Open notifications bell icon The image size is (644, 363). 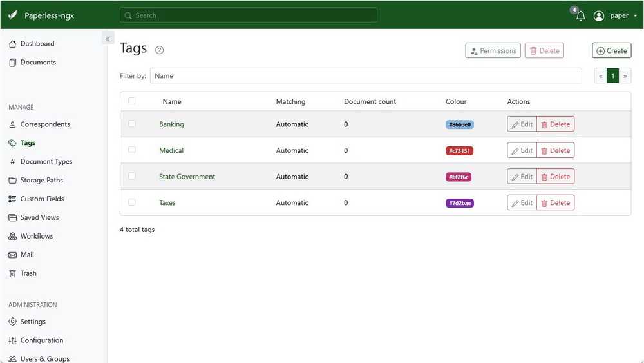pyautogui.click(x=580, y=16)
